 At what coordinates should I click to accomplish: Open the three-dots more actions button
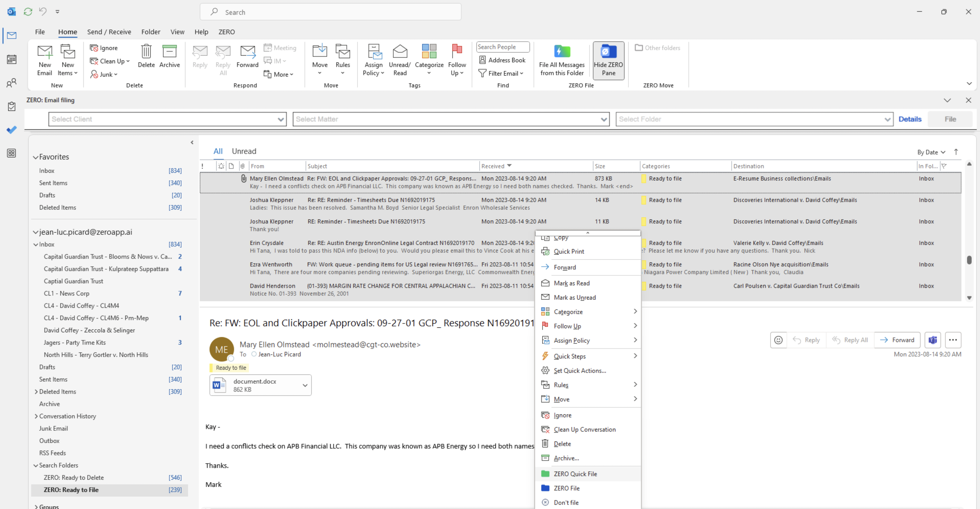953,340
